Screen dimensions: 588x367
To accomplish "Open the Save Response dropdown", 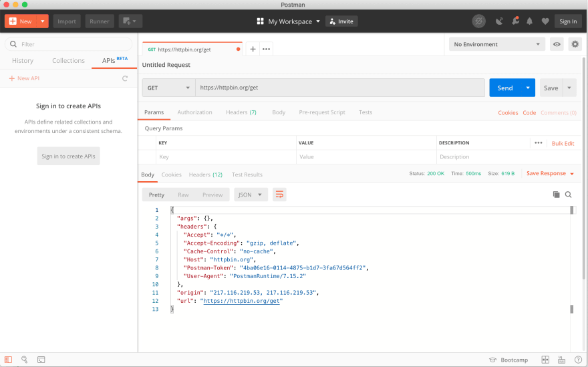I will click(550, 173).
